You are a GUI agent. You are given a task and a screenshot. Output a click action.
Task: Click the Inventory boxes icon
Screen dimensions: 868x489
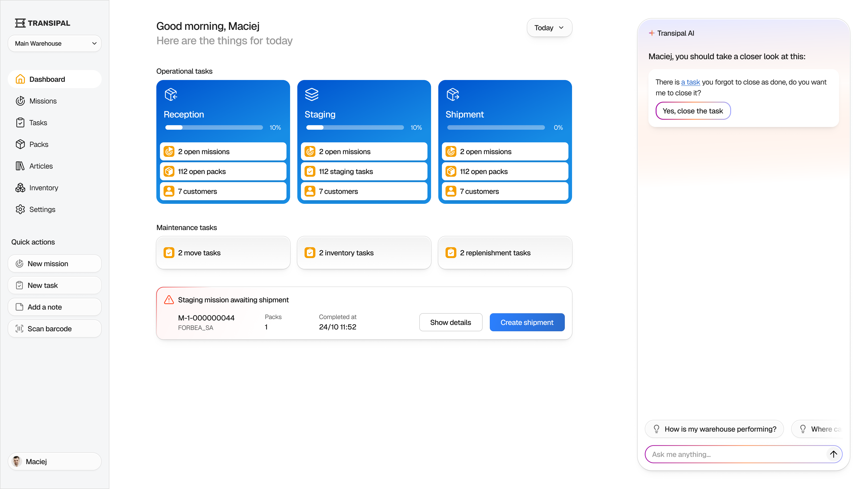point(20,188)
